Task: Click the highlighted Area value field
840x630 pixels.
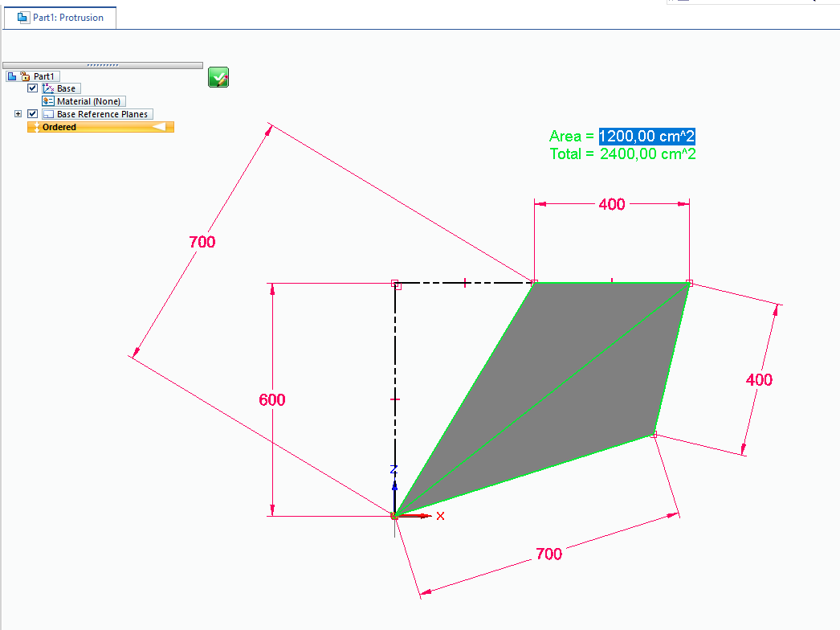Action: [x=647, y=136]
